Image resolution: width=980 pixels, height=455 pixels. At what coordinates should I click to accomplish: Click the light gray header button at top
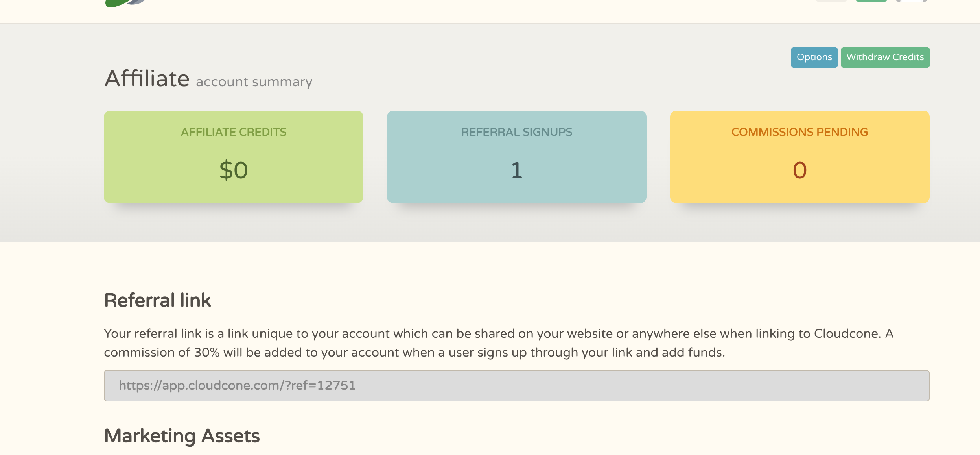[x=831, y=1]
